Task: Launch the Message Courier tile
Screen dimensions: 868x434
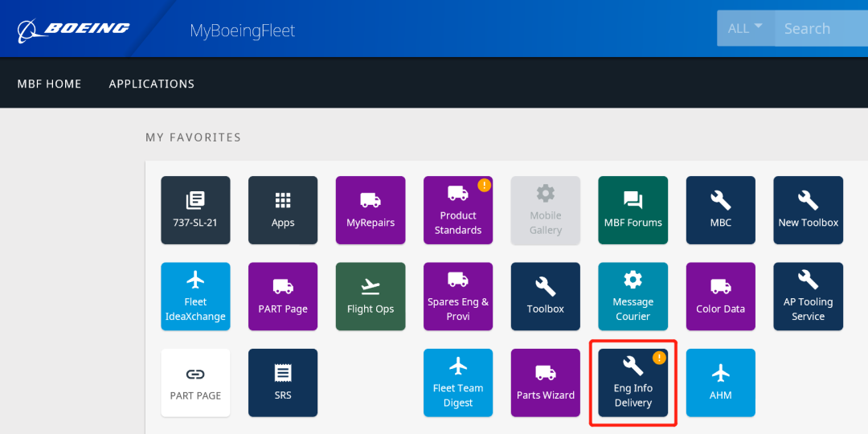Action: (x=633, y=297)
